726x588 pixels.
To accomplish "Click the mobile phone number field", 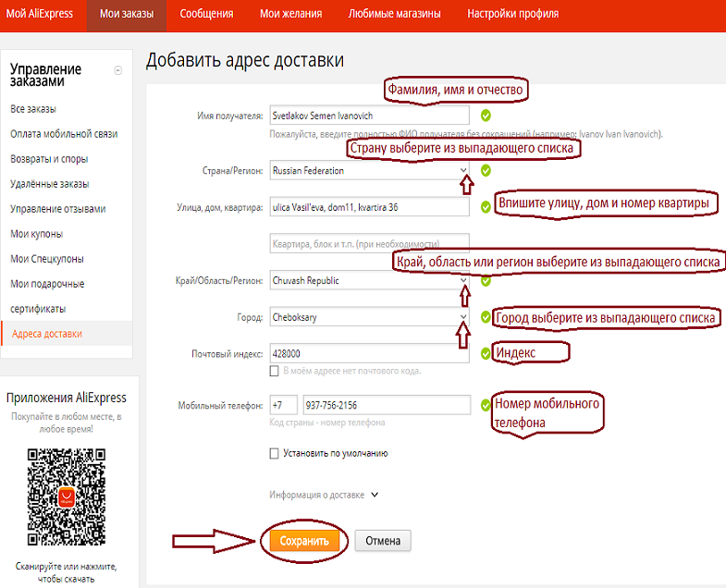I will (x=387, y=405).
